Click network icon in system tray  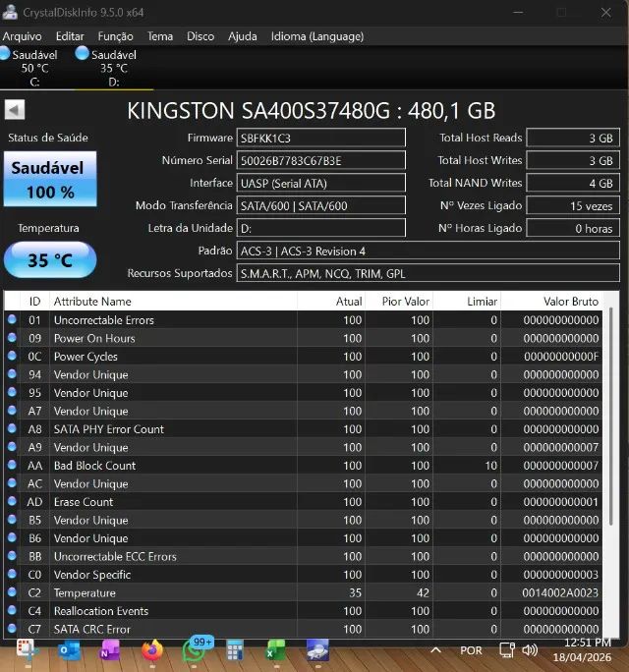[507, 650]
